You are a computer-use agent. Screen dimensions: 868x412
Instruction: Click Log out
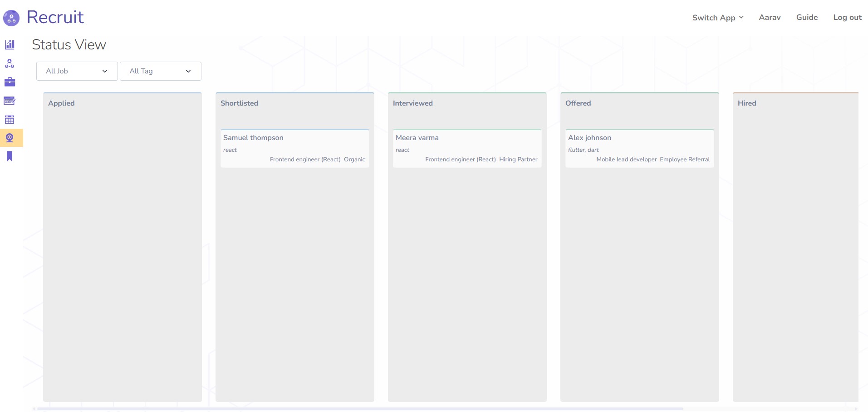(847, 17)
